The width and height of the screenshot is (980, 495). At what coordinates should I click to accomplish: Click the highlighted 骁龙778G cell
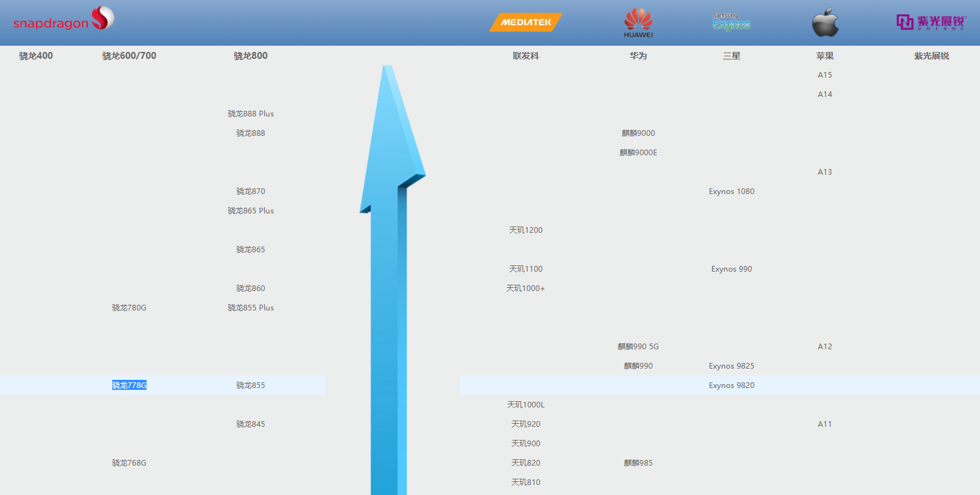coord(129,385)
